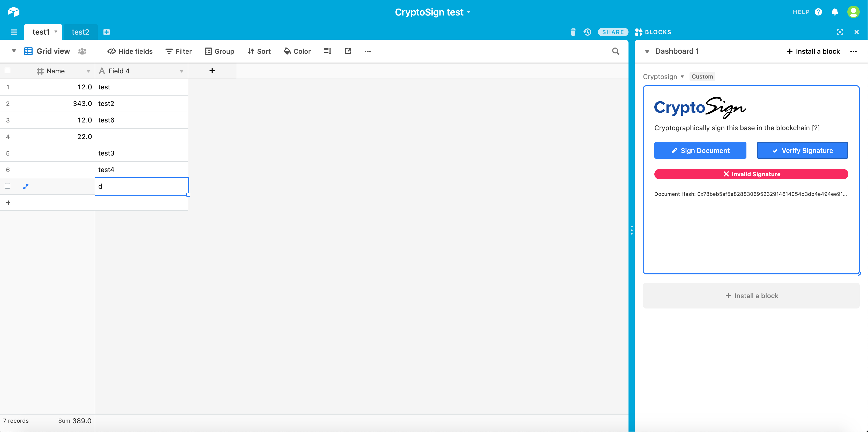Viewport: 868px width, 432px height.
Task: Click the notifications bell icon
Action: click(835, 12)
